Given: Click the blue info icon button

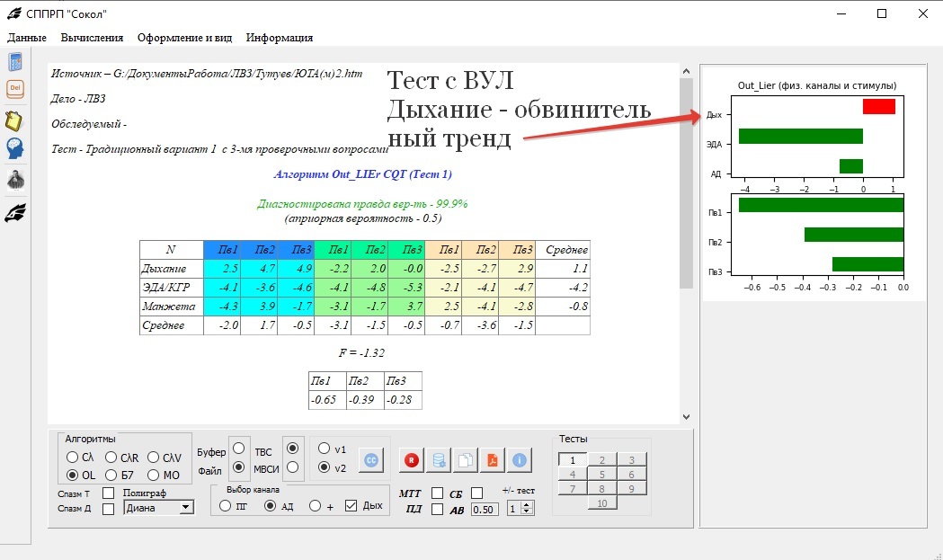Looking at the screenshot, I should pos(519,459).
